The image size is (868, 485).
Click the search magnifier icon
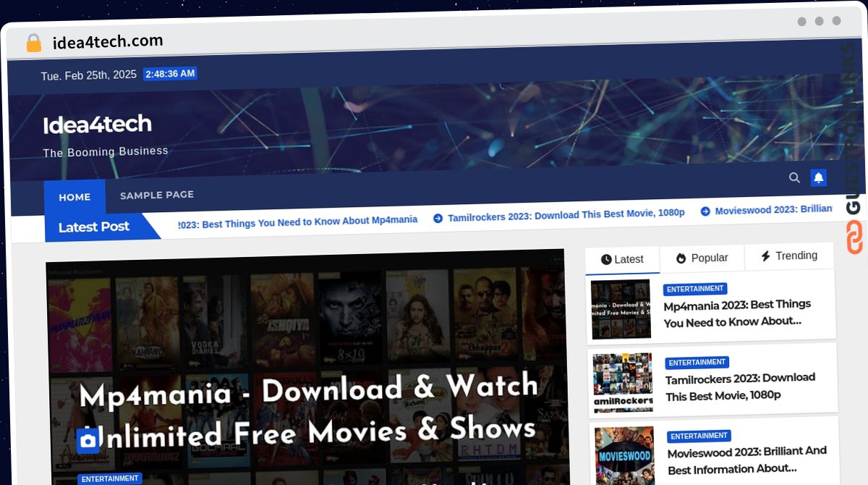click(794, 177)
